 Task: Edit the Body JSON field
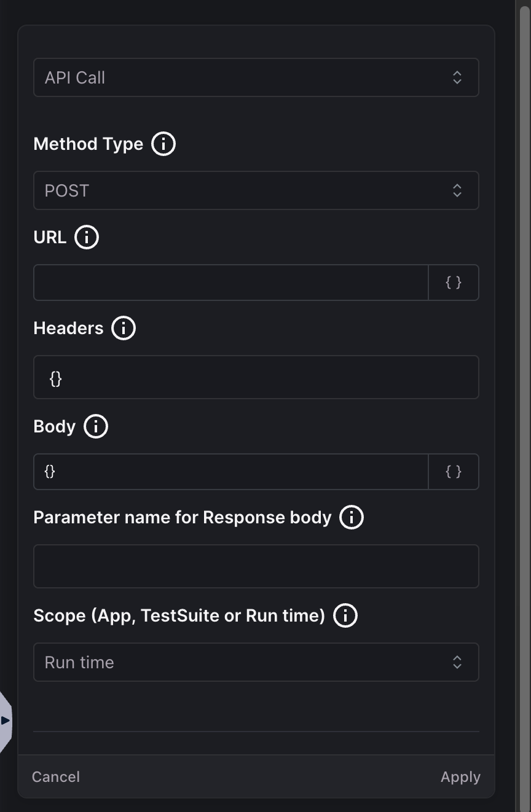227,472
